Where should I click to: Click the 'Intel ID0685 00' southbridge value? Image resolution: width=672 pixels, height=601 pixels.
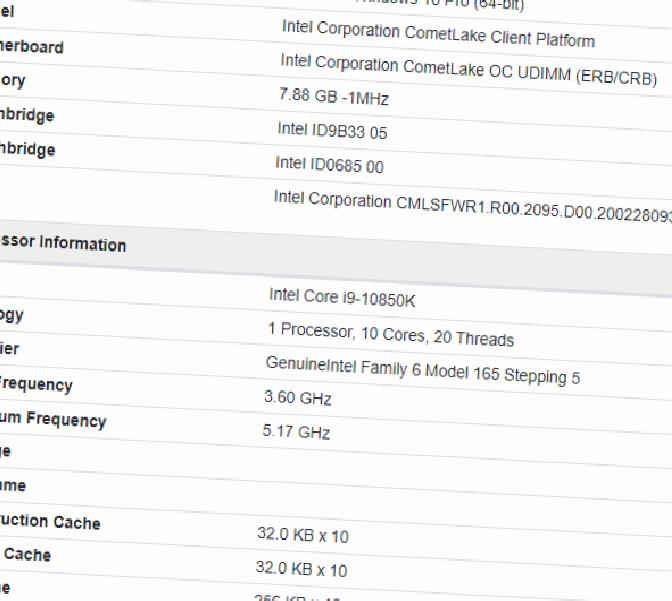(329, 165)
